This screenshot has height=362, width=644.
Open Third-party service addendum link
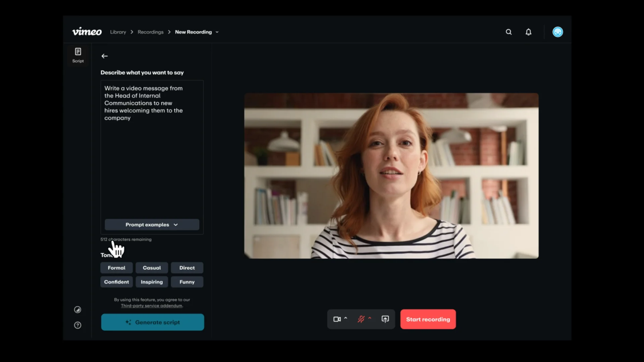point(152,306)
